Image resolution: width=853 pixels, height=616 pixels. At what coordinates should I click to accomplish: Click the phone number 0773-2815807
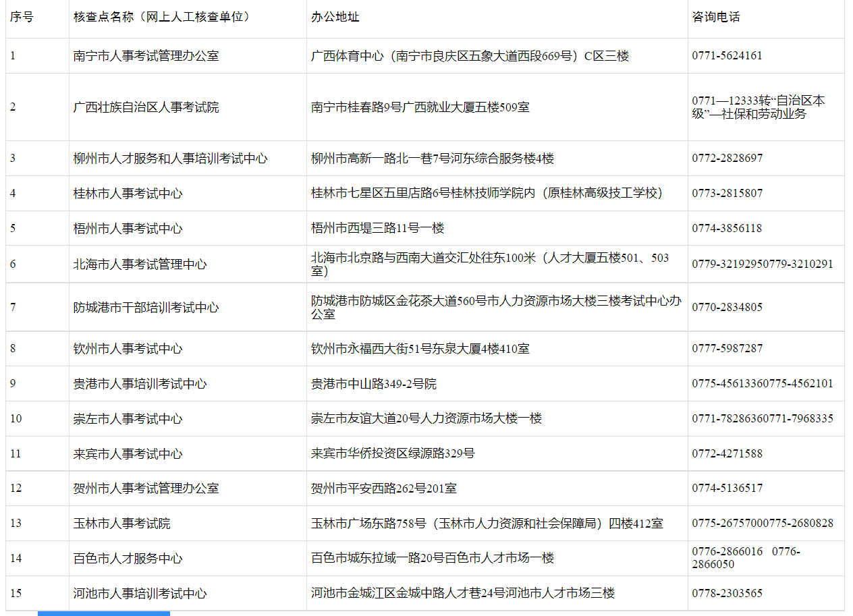(x=727, y=194)
